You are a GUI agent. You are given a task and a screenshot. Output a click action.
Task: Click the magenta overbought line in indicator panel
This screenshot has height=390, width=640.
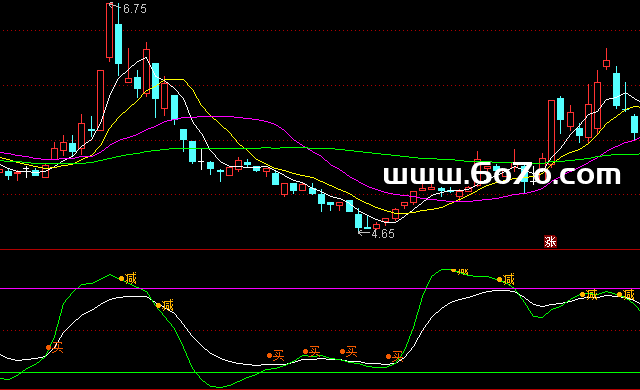(x=320, y=288)
